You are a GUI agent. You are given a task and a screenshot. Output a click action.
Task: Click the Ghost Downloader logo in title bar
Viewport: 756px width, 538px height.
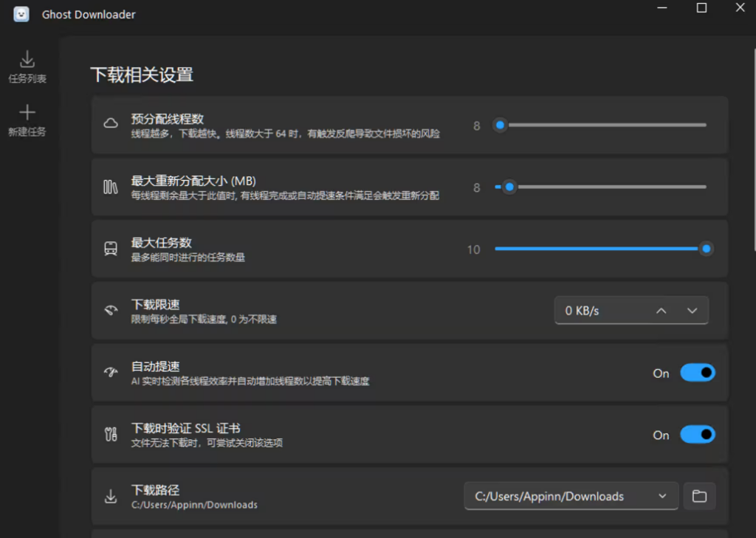click(x=20, y=13)
